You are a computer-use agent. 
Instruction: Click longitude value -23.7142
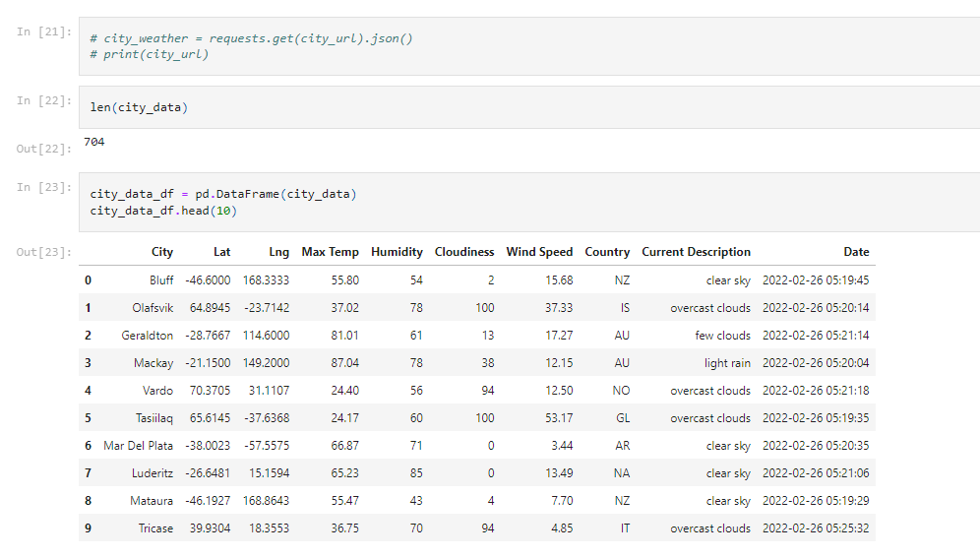point(267,308)
